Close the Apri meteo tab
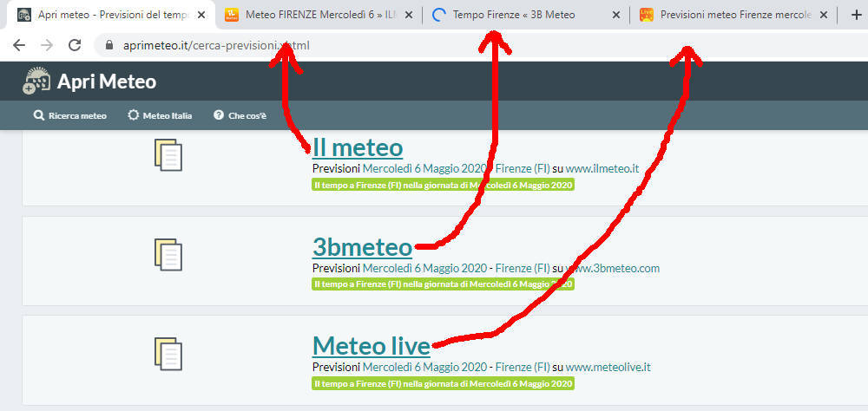Image resolution: width=868 pixels, height=411 pixels. pyautogui.click(x=201, y=15)
